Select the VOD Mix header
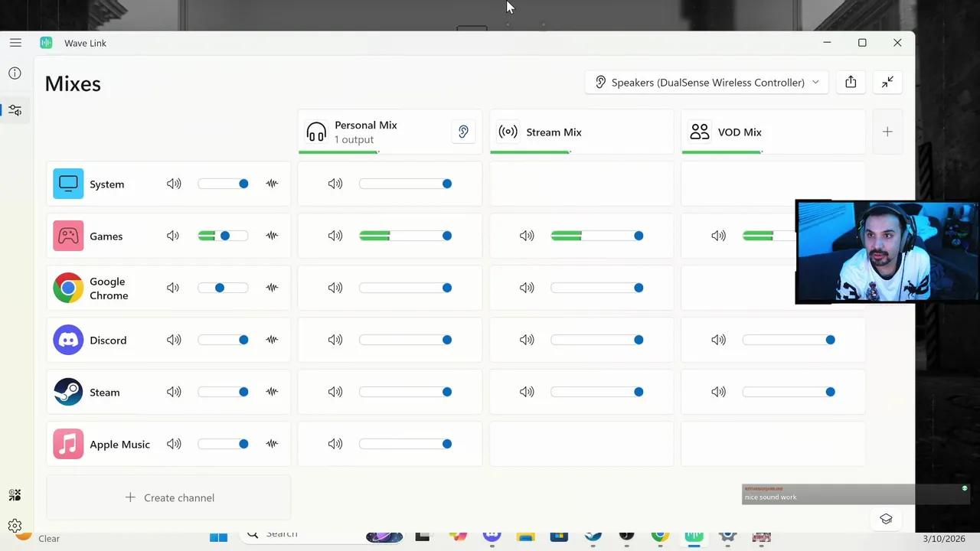This screenshot has height=551, width=980. (773, 132)
